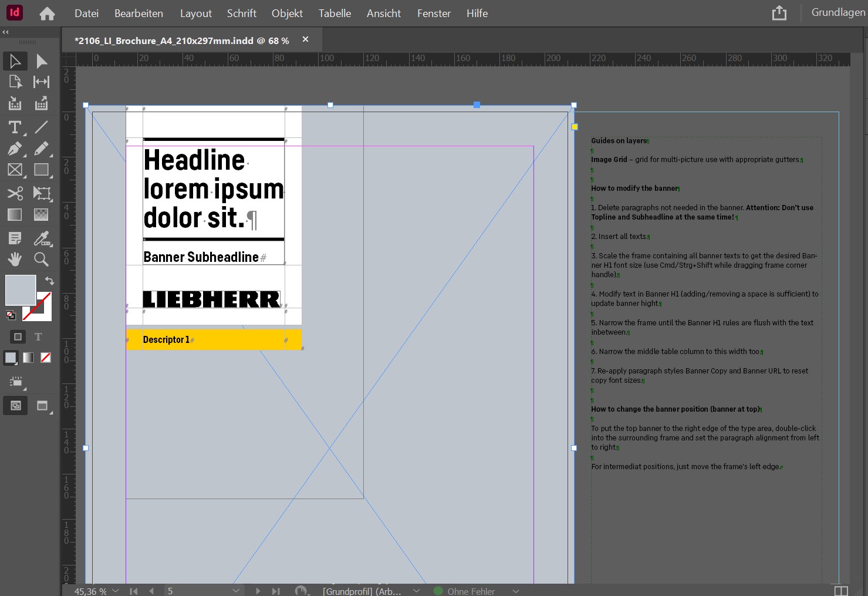
Task: Open the Objekt menu
Action: tap(287, 13)
